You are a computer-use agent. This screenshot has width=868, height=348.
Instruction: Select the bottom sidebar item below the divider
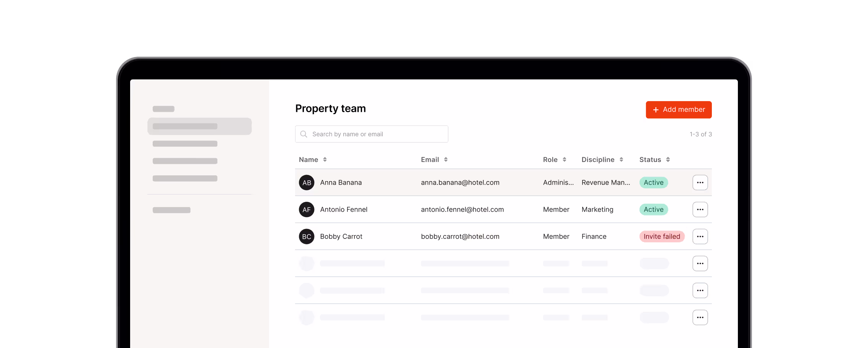tap(171, 210)
